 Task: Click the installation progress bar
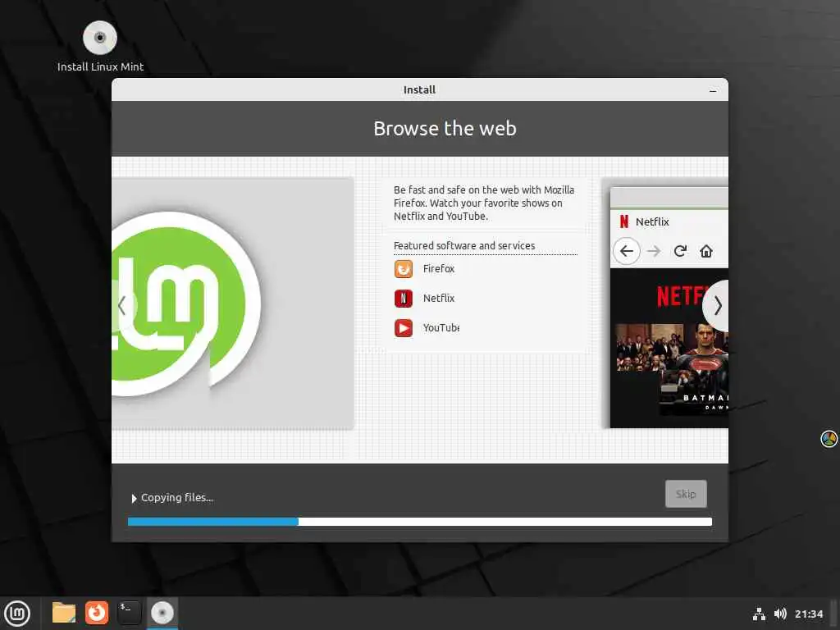click(419, 522)
